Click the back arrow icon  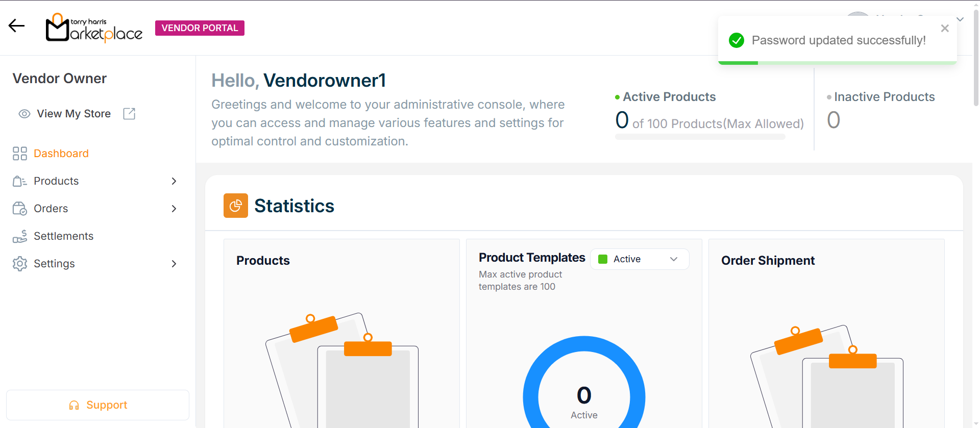[16, 26]
